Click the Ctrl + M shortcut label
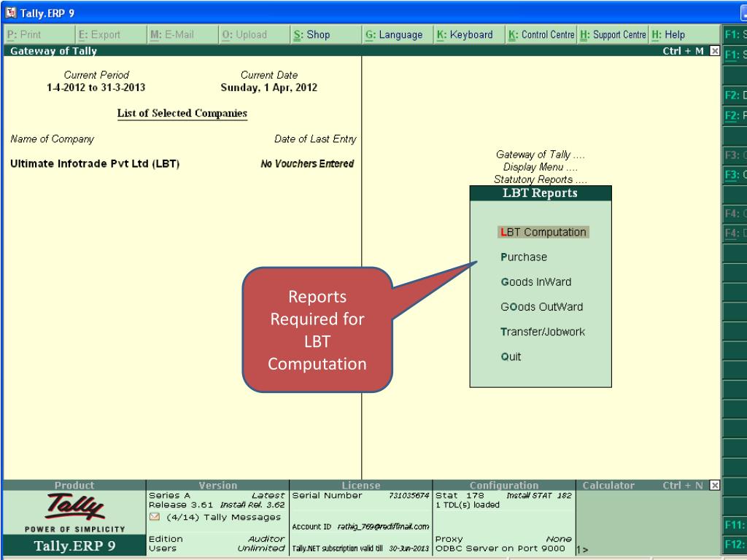The image size is (747, 560). point(683,51)
